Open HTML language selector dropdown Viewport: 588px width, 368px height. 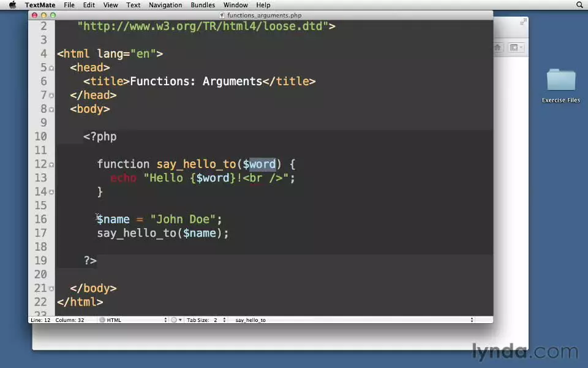coord(134,320)
